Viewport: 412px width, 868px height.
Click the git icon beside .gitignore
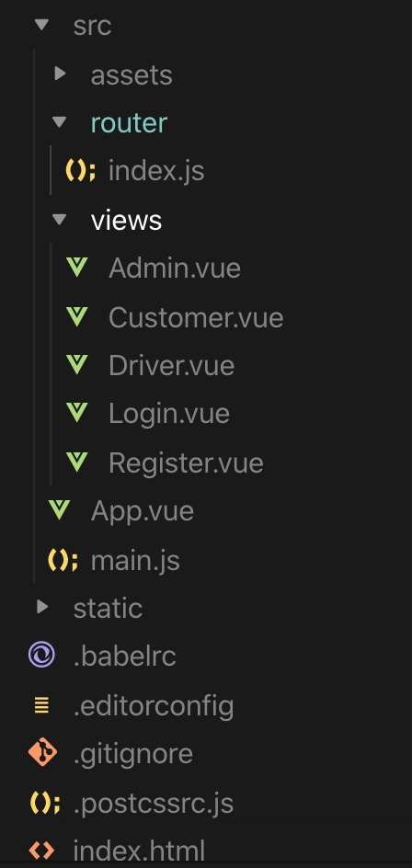click(x=42, y=753)
